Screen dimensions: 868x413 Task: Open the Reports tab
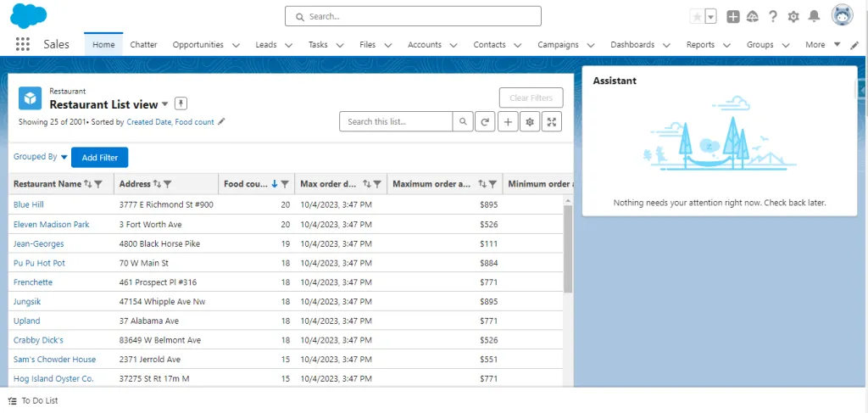coord(700,45)
